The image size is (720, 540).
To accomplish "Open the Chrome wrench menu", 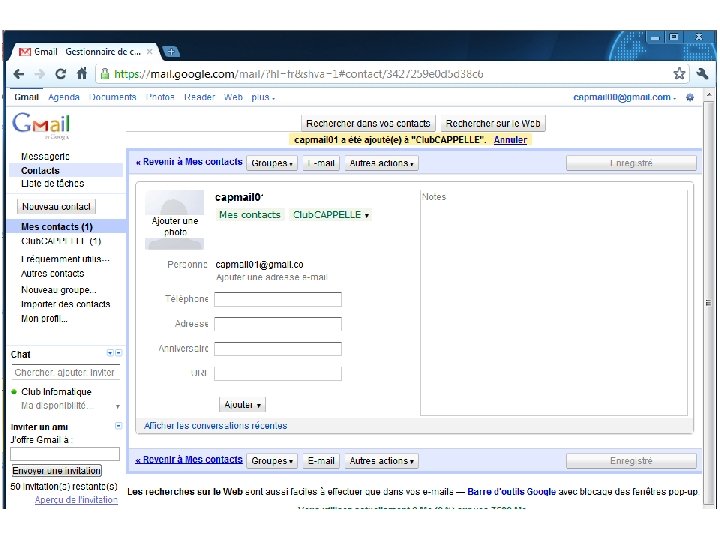I will [x=702, y=73].
